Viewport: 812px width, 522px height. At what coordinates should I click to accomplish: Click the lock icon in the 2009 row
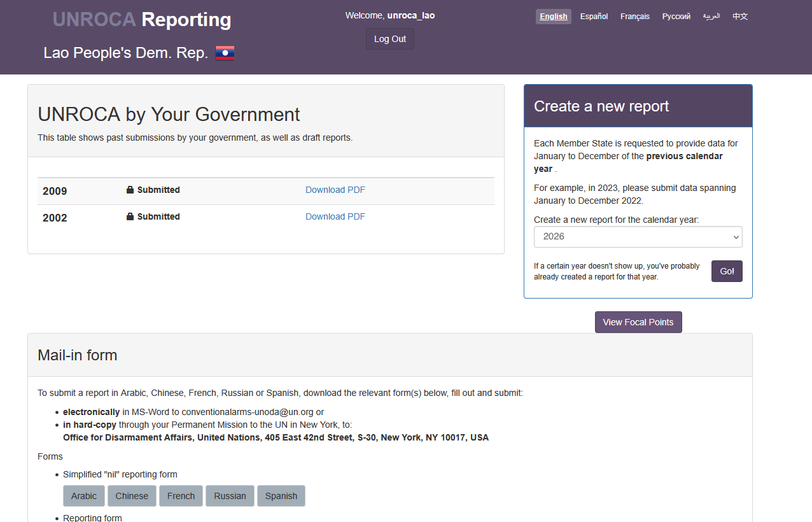pos(130,190)
